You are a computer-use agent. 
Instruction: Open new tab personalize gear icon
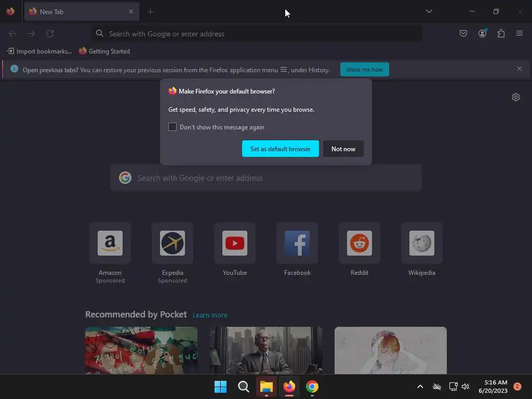click(x=516, y=97)
